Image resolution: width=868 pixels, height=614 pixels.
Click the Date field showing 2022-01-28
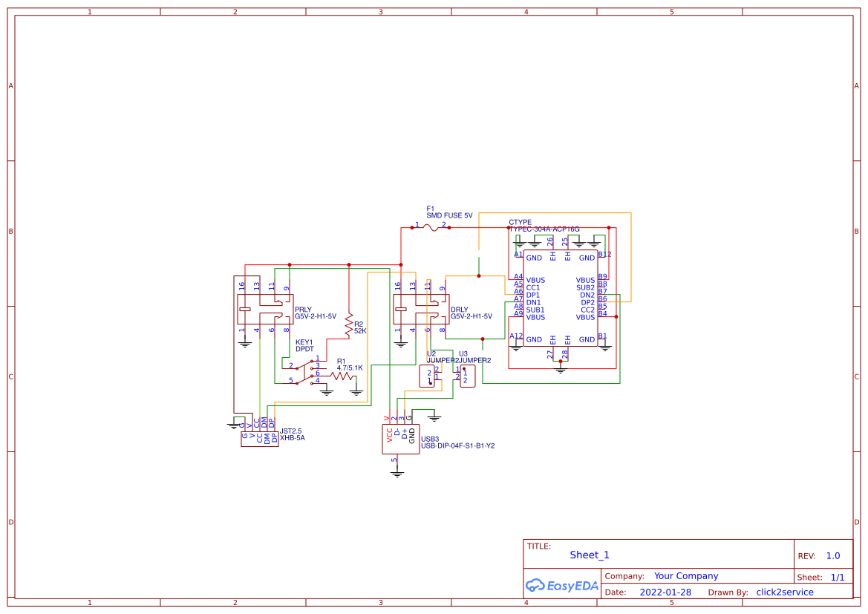pyautogui.click(x=664, y=592)
